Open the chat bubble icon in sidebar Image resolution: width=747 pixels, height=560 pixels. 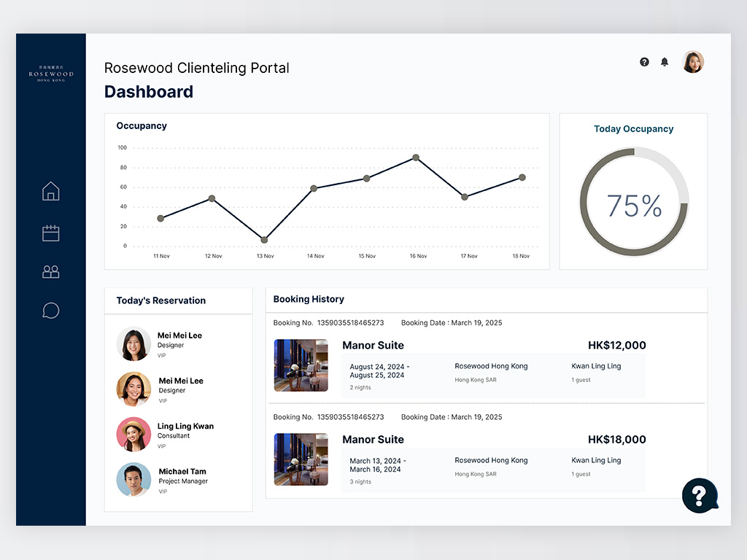pos(50,311)
